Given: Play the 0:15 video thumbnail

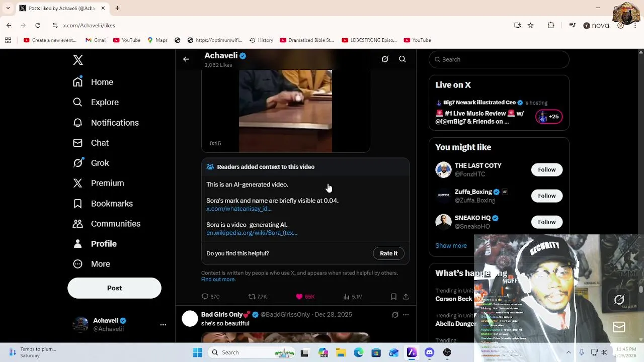Looking at the screenshot, I should pos(285,111).
